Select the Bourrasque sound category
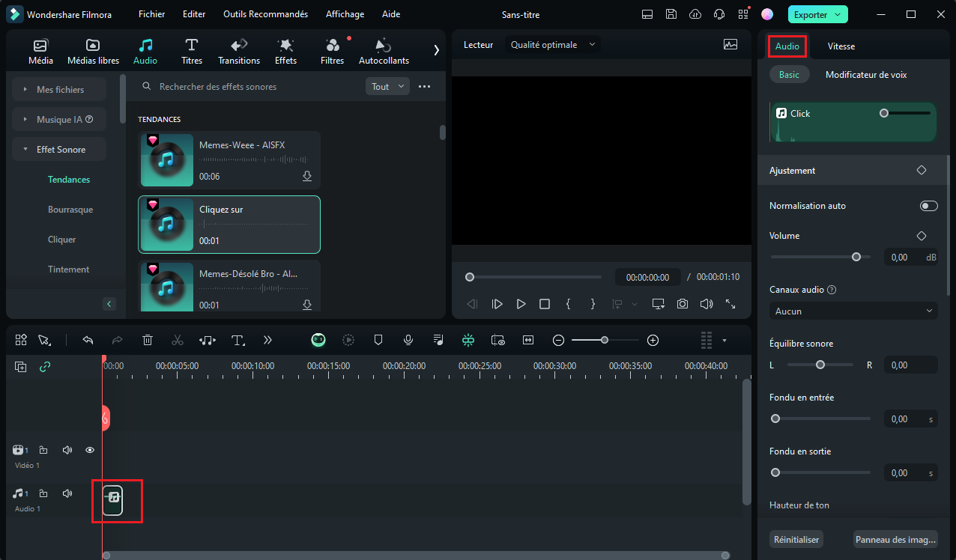956x560 pixels. pos(70,210)
